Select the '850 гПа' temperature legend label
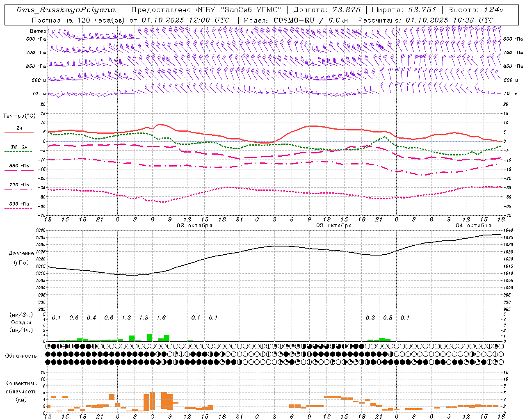 coord(19,166)
